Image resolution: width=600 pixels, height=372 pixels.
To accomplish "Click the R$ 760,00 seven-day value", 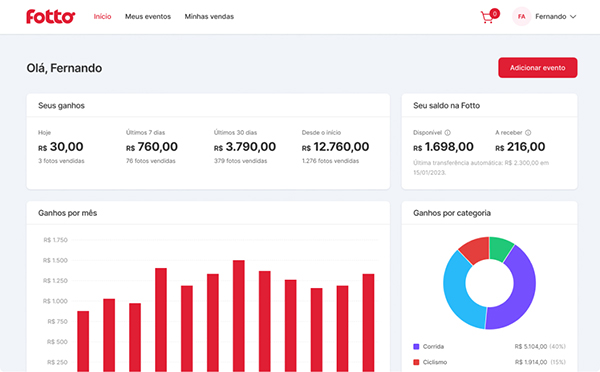I will [152, 147].
